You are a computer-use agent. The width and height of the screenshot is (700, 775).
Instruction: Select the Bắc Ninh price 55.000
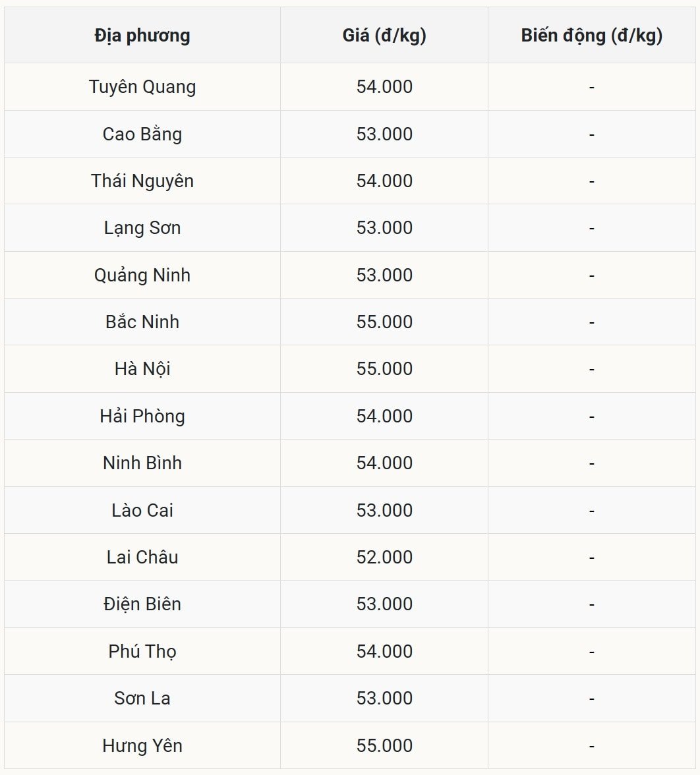coord(384,322)
